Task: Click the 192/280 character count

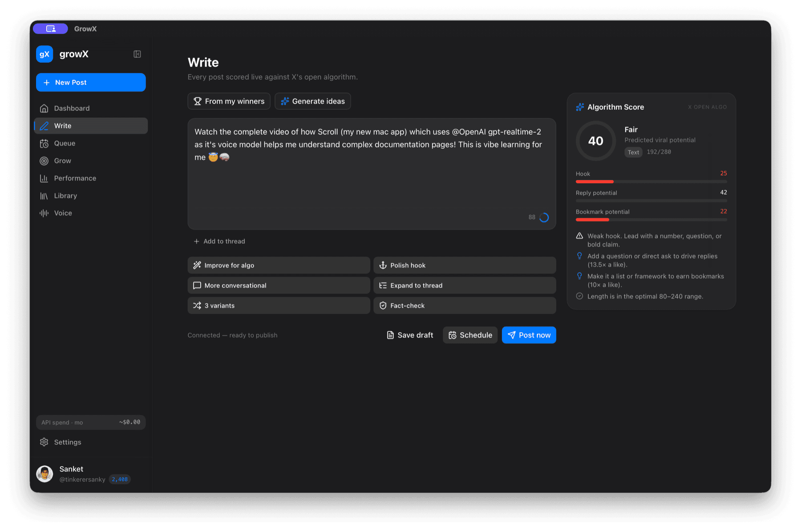Action: pos(659,152)
